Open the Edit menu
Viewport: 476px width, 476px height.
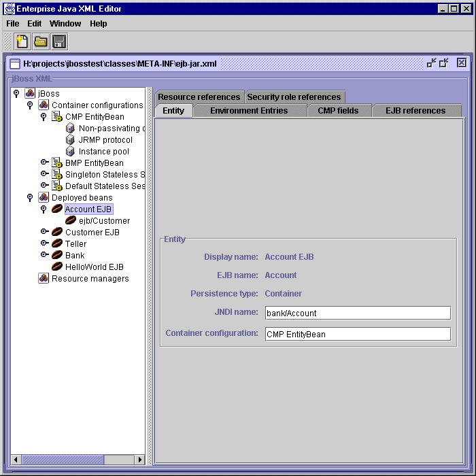[34, 23]
